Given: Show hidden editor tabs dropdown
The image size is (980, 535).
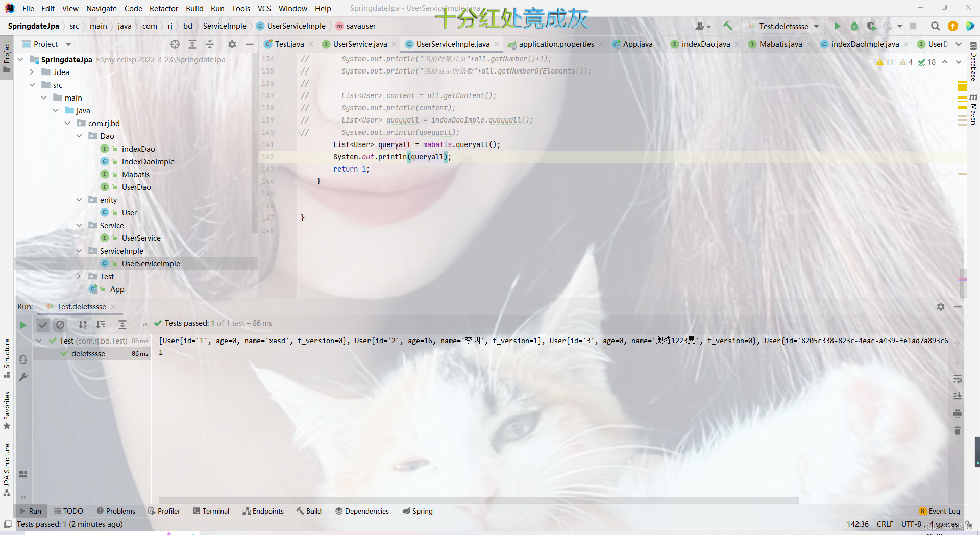Looking at the screenshot, I should pos(959,44).
